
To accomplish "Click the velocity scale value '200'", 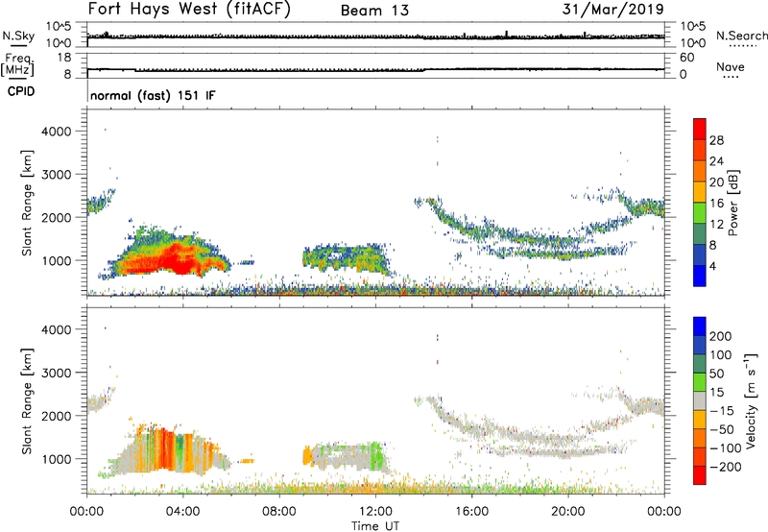I will [x=721, y=336].
